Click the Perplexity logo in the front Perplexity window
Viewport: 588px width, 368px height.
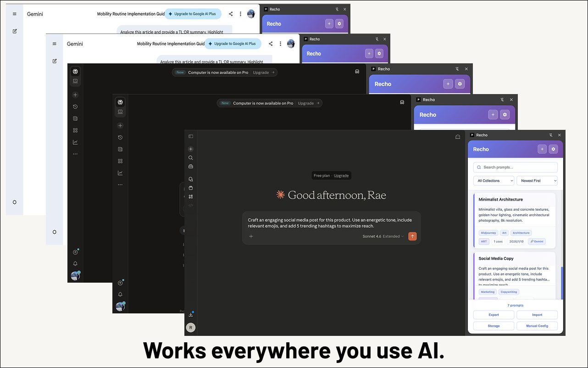click(x=120, y=102)
